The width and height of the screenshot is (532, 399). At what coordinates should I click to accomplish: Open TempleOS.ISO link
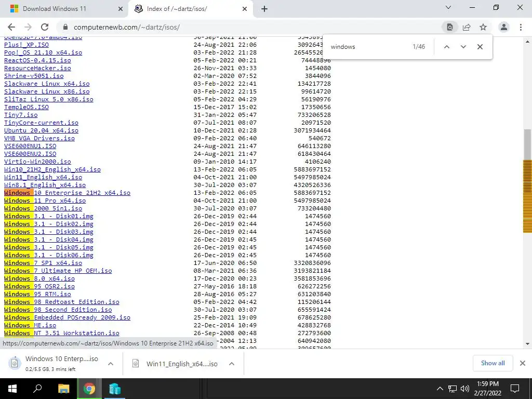(26, 107)
